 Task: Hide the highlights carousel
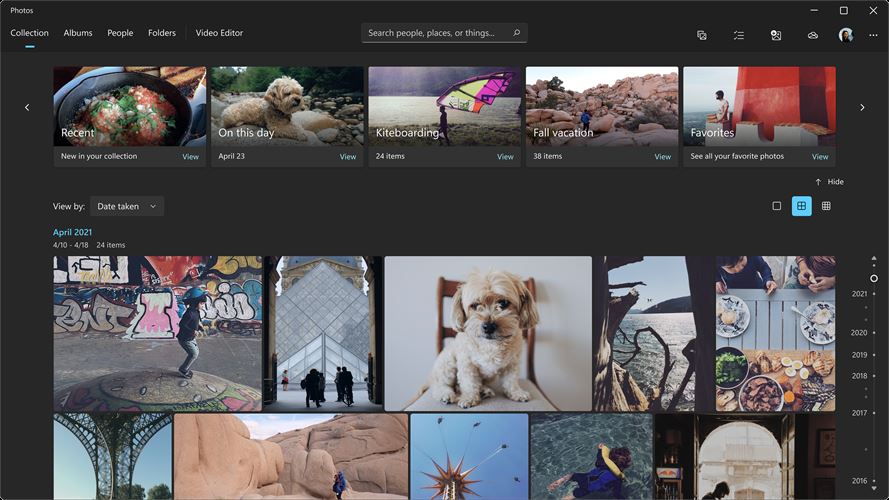click(x=829, y=182)
